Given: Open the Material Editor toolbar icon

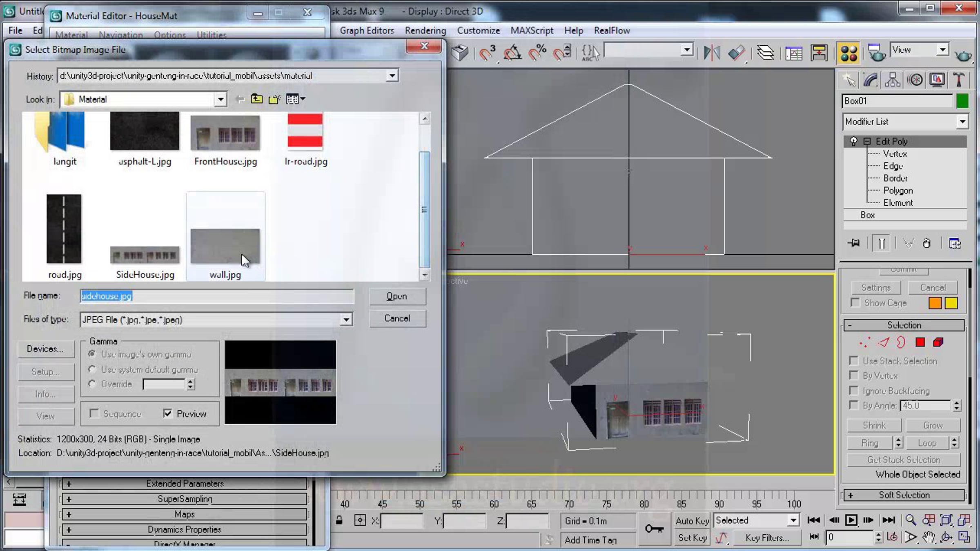Looking at the screenshot, I should tap(849, 53).
